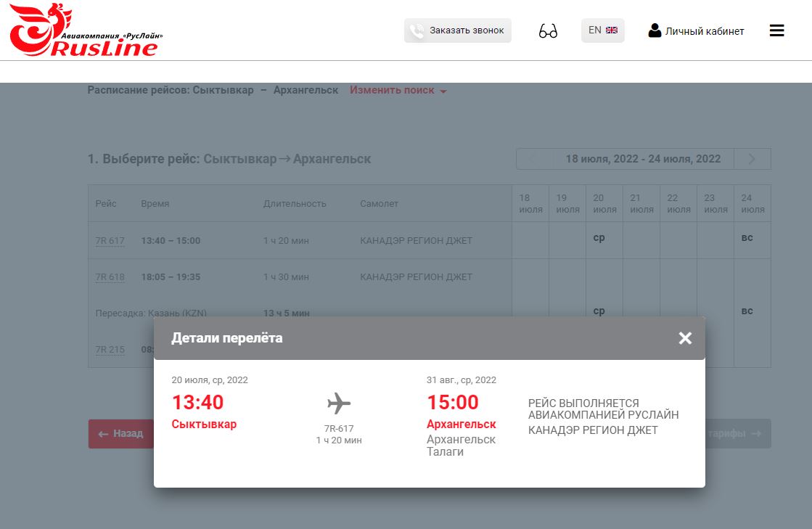Click the 24 июля column header
Screen dimensions: 812x529
(752, 203)
